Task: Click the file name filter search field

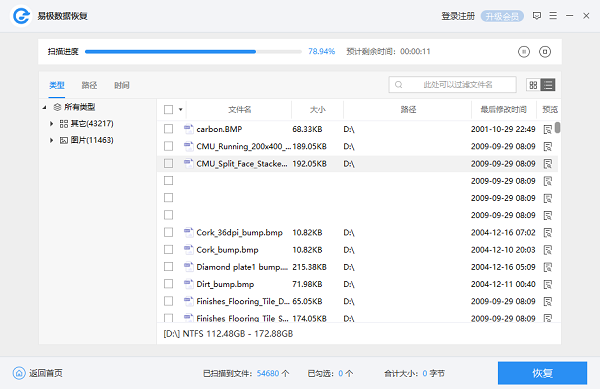Action: [x=453, y=85]
